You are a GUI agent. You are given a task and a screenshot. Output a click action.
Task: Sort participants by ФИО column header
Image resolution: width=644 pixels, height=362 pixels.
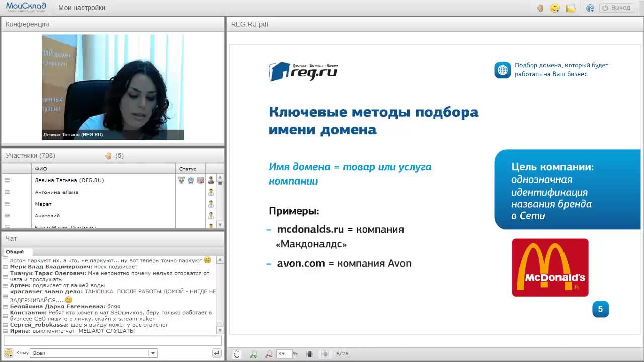pyautogui.click(x=103, y=168)
